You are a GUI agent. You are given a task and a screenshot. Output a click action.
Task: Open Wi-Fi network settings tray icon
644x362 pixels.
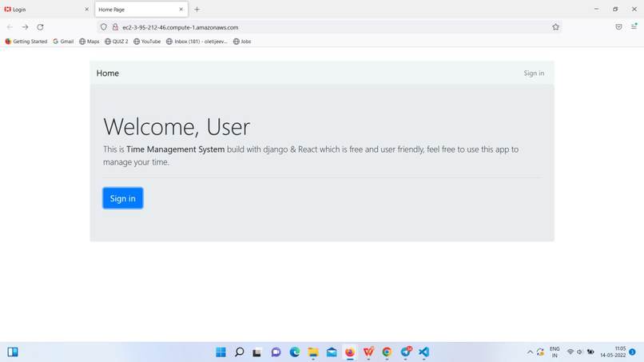click(x=570, y=352)
